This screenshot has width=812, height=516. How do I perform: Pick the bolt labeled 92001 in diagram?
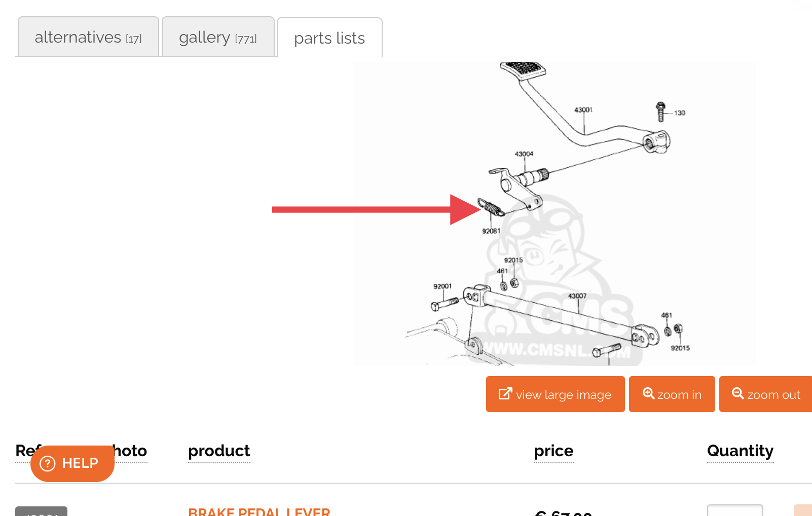445,304
